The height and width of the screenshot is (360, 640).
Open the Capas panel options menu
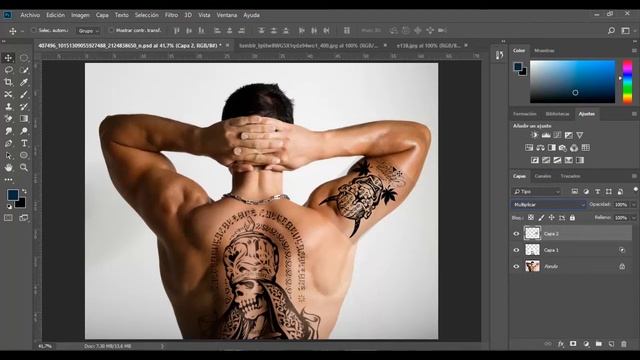click(634, 176)
